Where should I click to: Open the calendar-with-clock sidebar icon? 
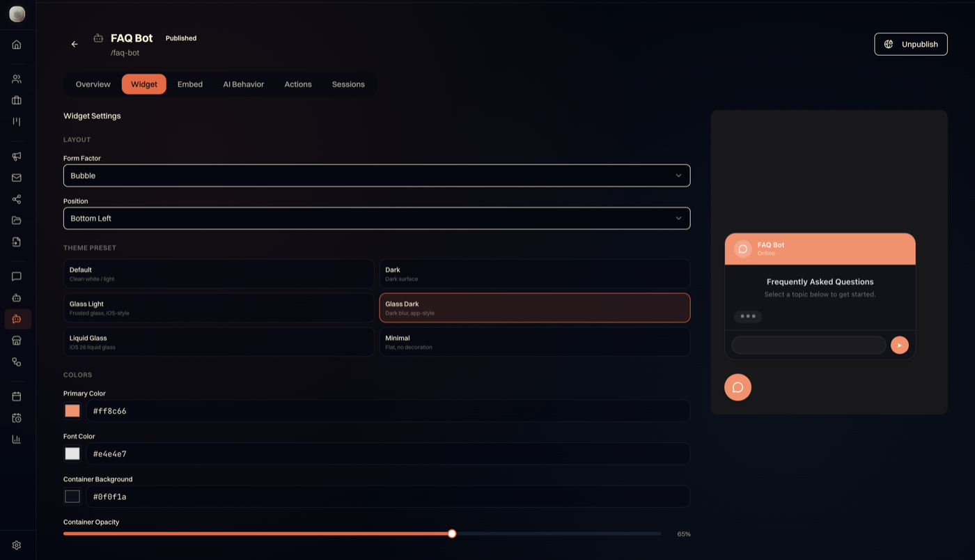coord(17,418)
